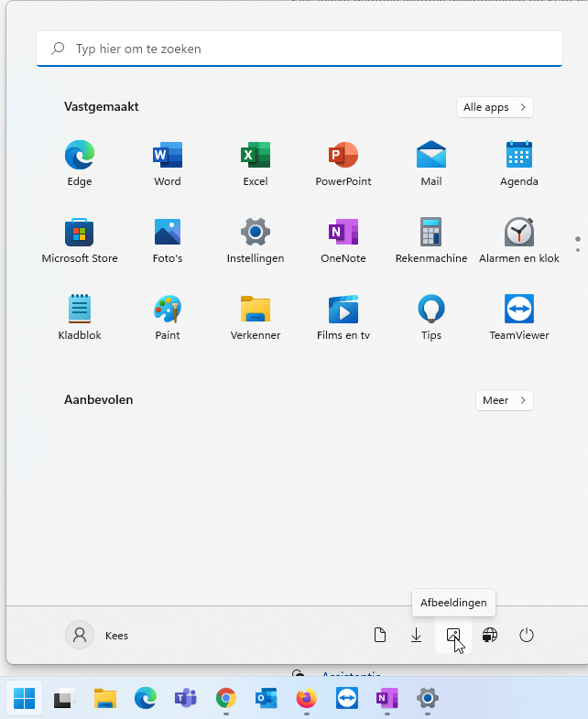
Task: Open Microsoft Edge from the taskbar
Action: click(x=146, y=698)
